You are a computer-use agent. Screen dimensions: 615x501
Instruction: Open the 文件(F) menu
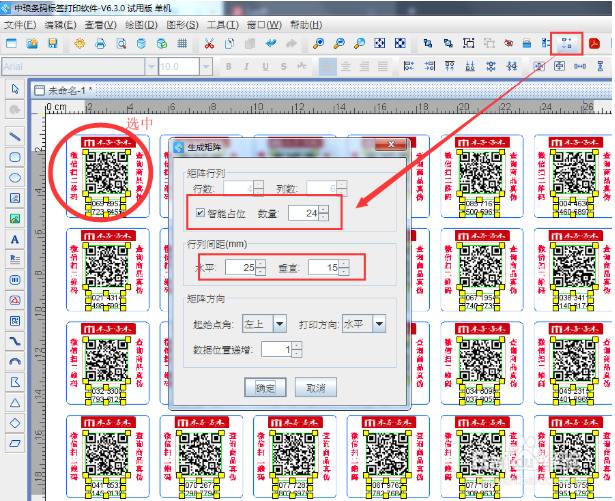coord(20,25)
